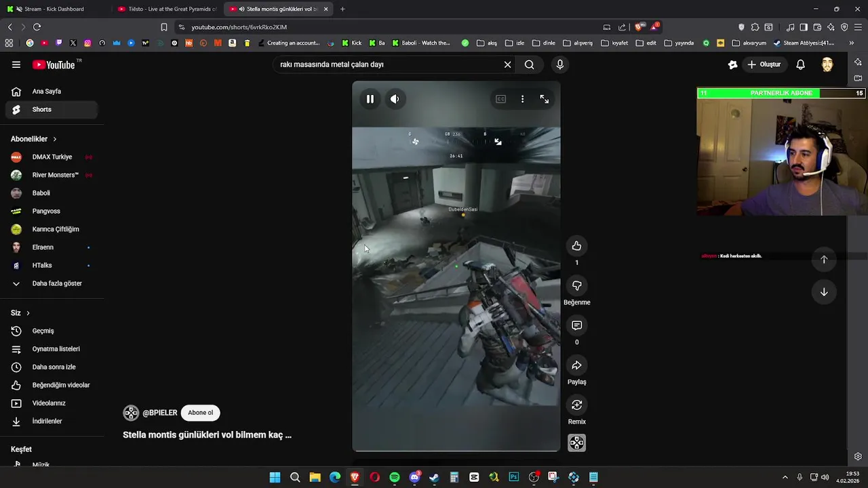Open the izle bookmarks folder
868x488 pixels.
[515, 43]
